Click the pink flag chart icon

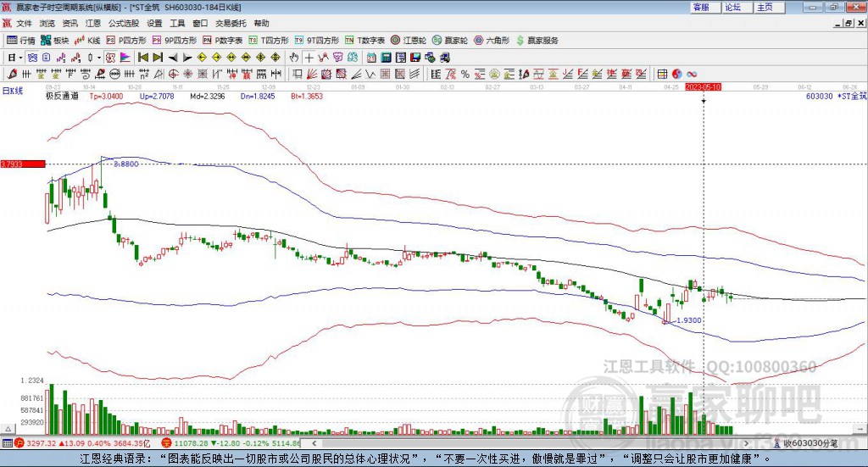[126, 58]
